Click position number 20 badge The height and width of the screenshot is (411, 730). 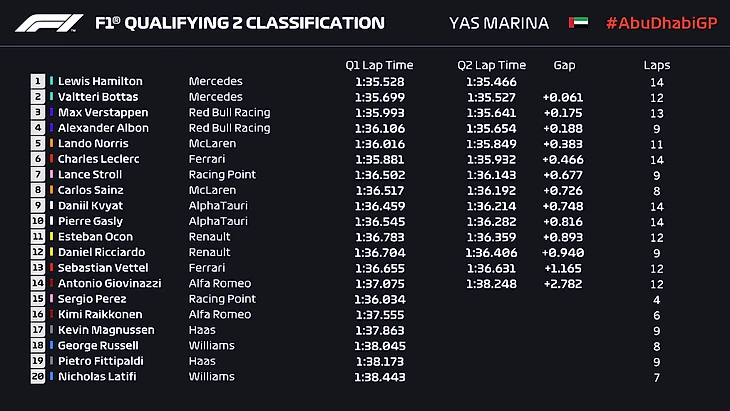(38, 376)
